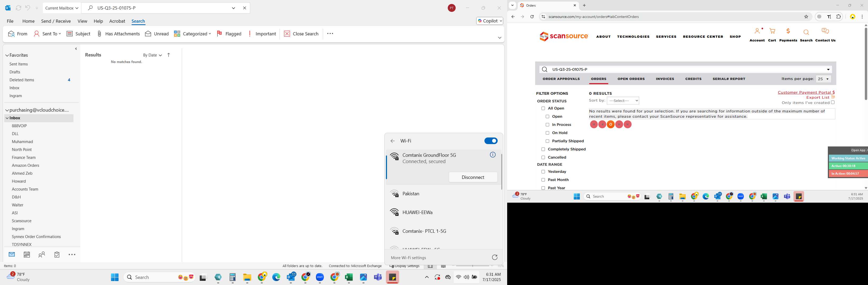Enable the Completely Shipped filter
868x285 pixels.
click(x=543, y=149)
